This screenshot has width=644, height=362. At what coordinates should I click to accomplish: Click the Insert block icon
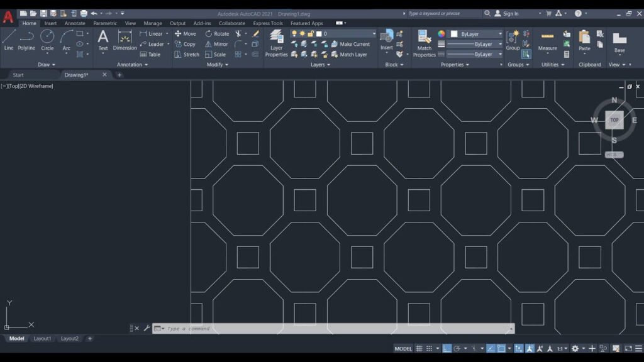tap(387, 40)
